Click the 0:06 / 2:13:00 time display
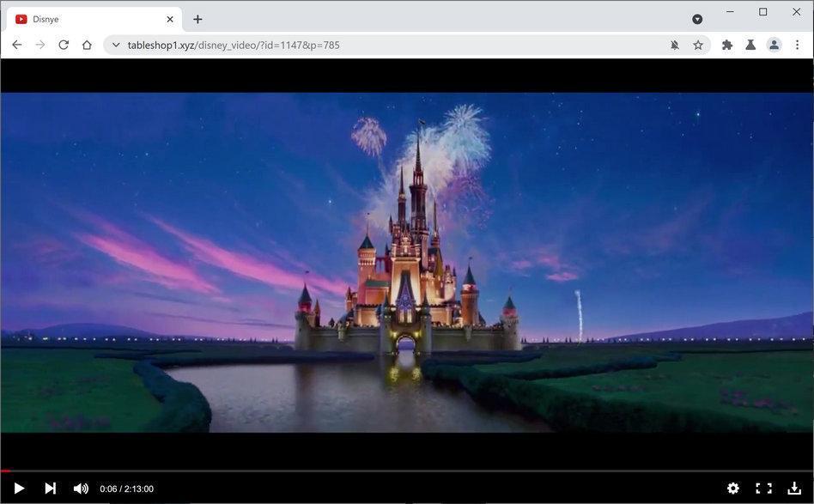Screen dimensions: 814x504 click(127, 489)
